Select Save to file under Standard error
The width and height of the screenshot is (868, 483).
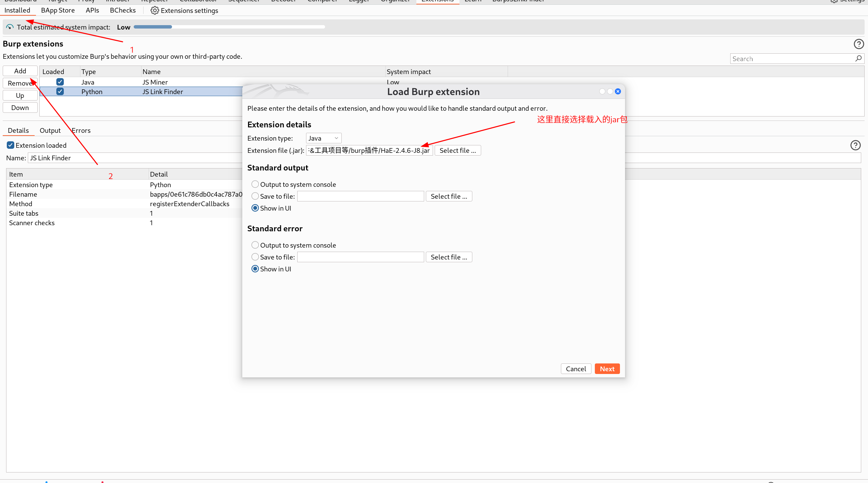255,257
